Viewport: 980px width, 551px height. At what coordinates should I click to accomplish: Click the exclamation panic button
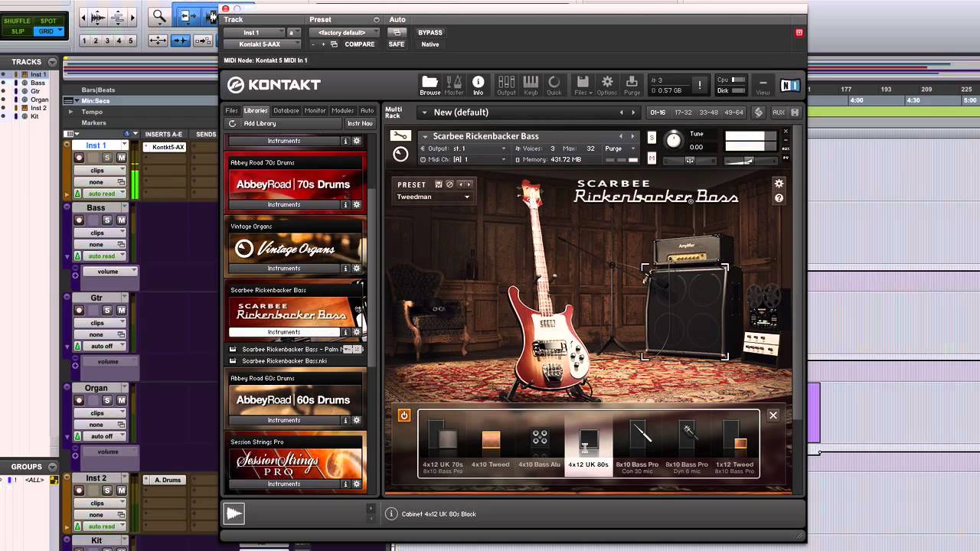[699, 85]
